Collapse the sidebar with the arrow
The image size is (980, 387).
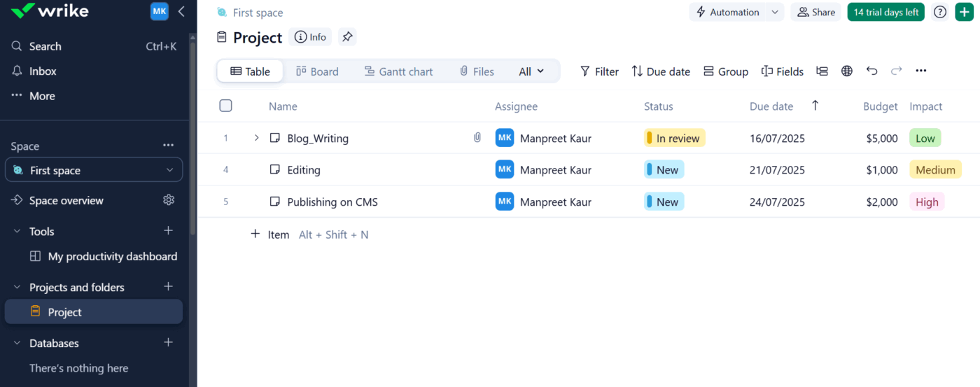coord(181,11)
